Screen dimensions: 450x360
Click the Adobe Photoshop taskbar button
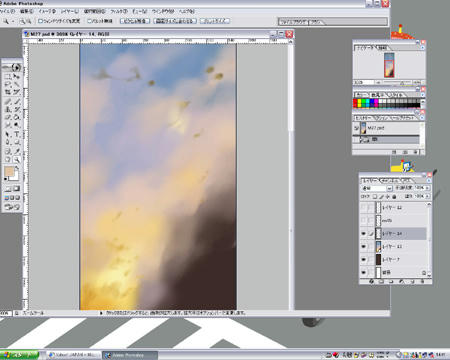(x=130, y=355)
